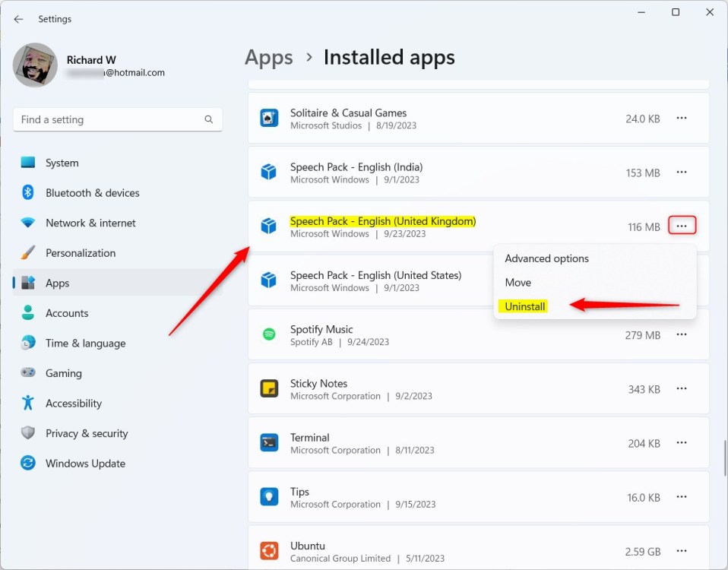This screenshot has width=728, height=570.
Task: Focus the Find a setting search box
Action: pyautogui.click(x=118, y=120)
